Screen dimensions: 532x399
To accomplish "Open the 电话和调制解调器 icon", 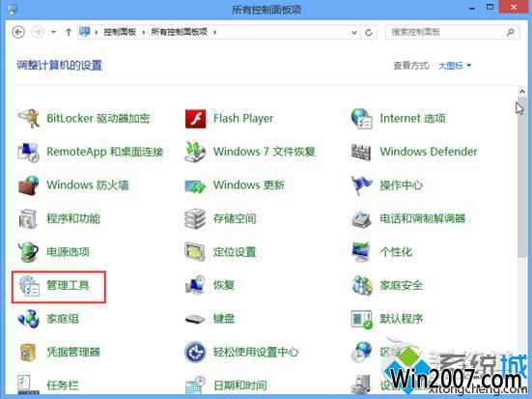I will (361, 219).
